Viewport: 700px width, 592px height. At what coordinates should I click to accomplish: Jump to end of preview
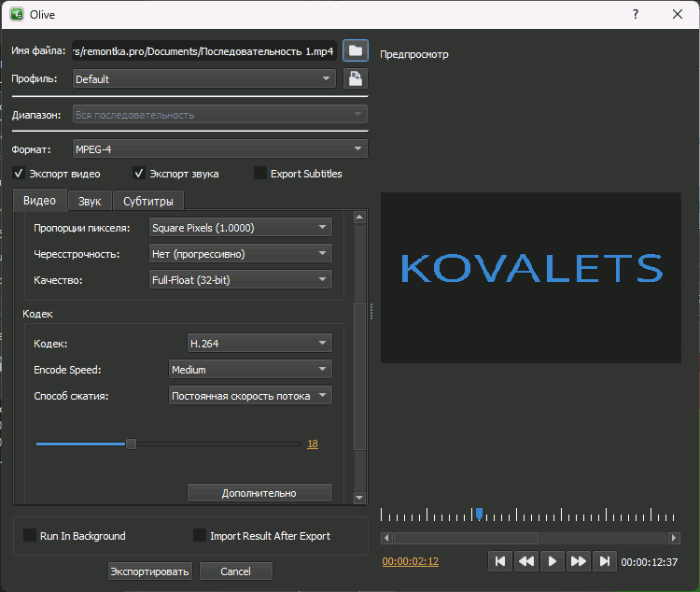pos(605,561)
